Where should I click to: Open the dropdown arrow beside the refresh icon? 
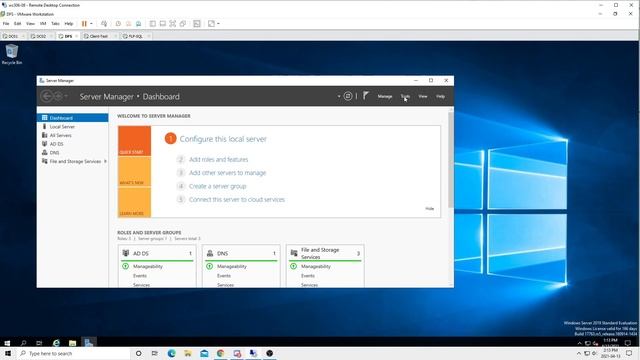click(x=339, y=97)
